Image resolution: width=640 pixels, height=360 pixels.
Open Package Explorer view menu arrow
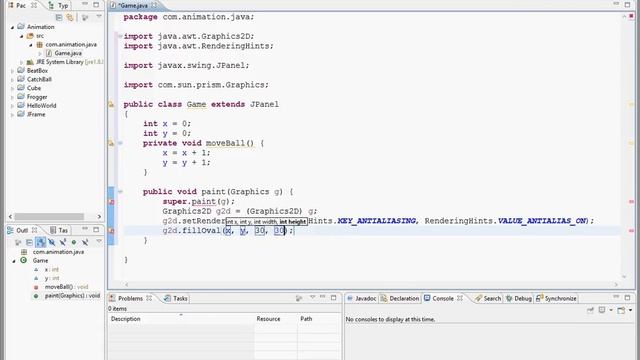[98, 17]
